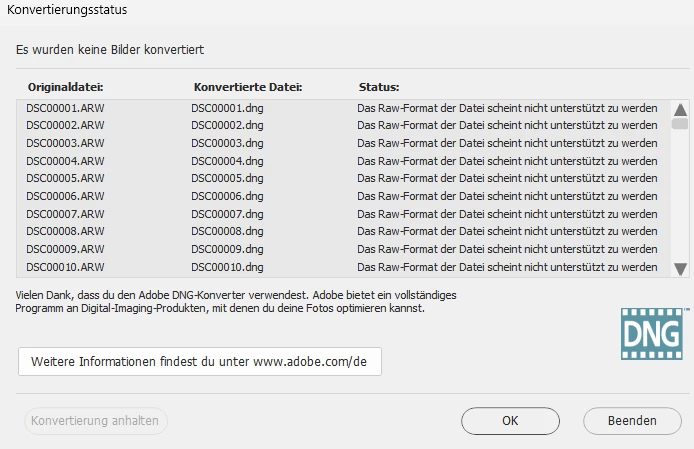
Task: Click converted file DSC00008.dng
Action: (227, 232)
